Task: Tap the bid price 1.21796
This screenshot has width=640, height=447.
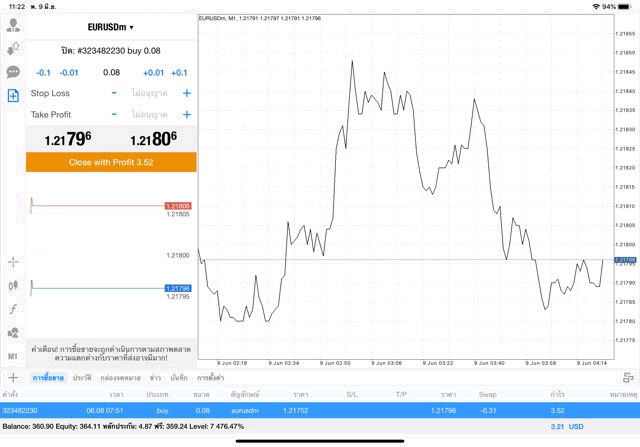Action: [68, 139]
